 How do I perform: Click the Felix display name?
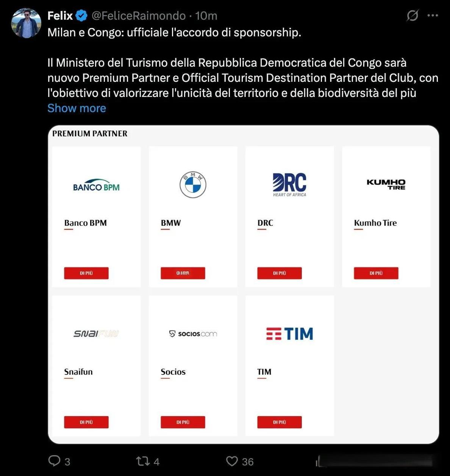click(x=60, y=16)
